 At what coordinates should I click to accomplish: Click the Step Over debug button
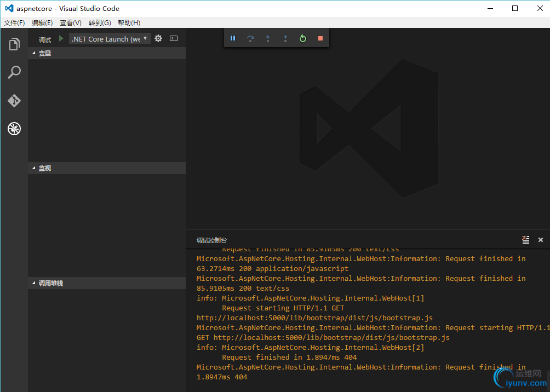pos(250,38)
